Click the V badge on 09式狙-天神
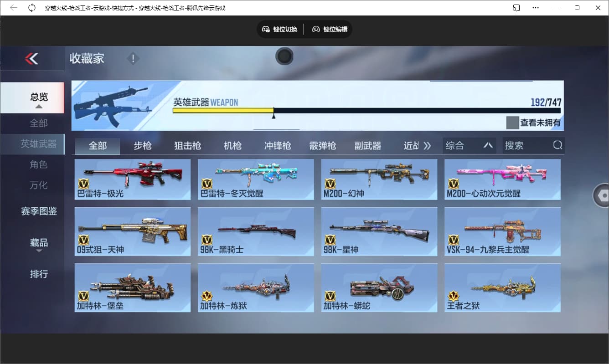The height and width of the screenshot is (364, 609). tap(83, 240)
